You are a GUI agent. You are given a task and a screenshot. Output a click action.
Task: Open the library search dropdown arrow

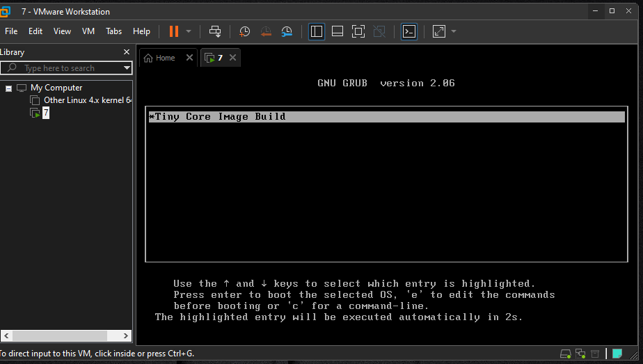tap(127, 68)
